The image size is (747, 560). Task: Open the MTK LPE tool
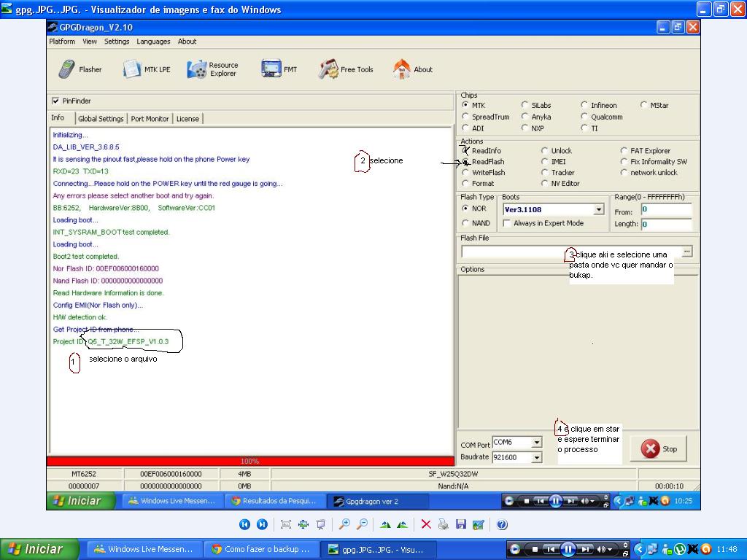click(x=146, y=69)
